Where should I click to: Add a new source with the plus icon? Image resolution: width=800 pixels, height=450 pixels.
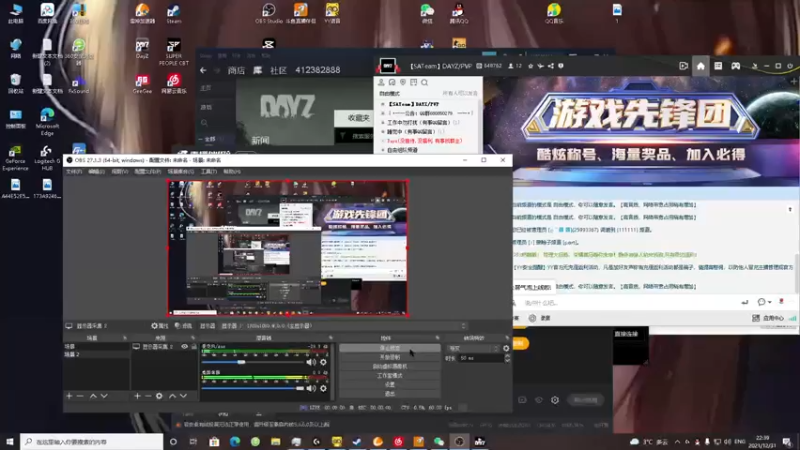click(x=137, y=396)
